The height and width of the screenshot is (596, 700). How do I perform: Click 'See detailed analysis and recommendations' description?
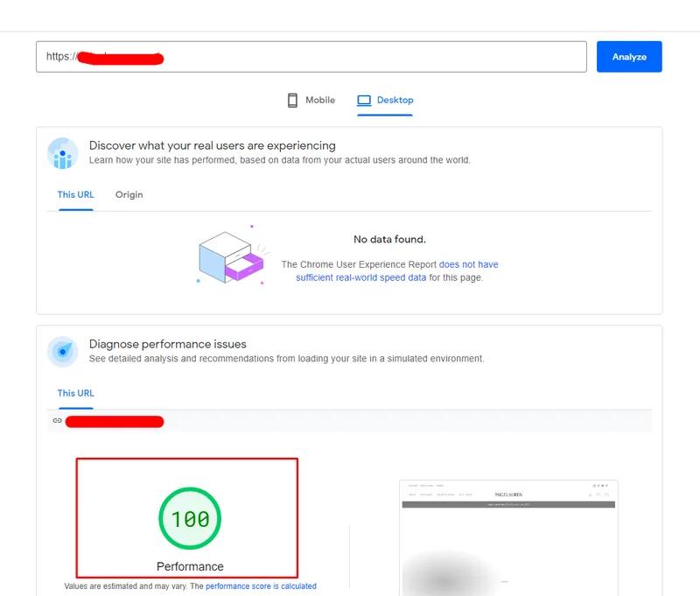click(x=286, y=359)
